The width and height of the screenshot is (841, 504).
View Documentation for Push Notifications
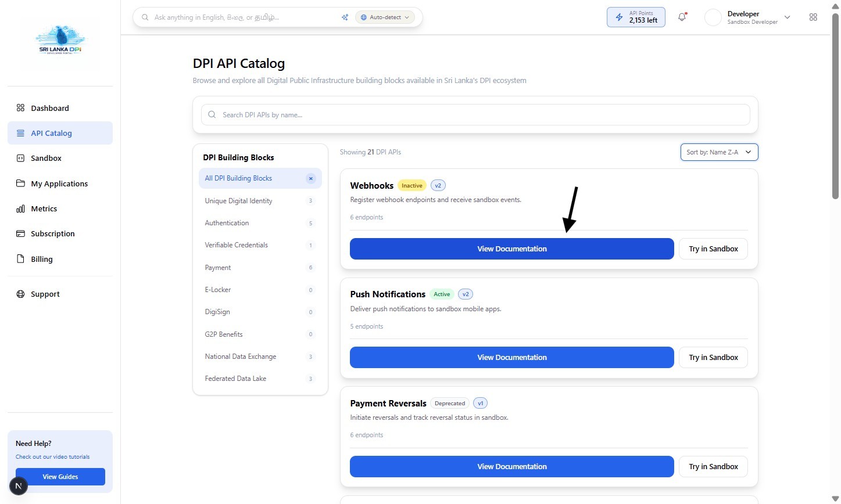512,357
